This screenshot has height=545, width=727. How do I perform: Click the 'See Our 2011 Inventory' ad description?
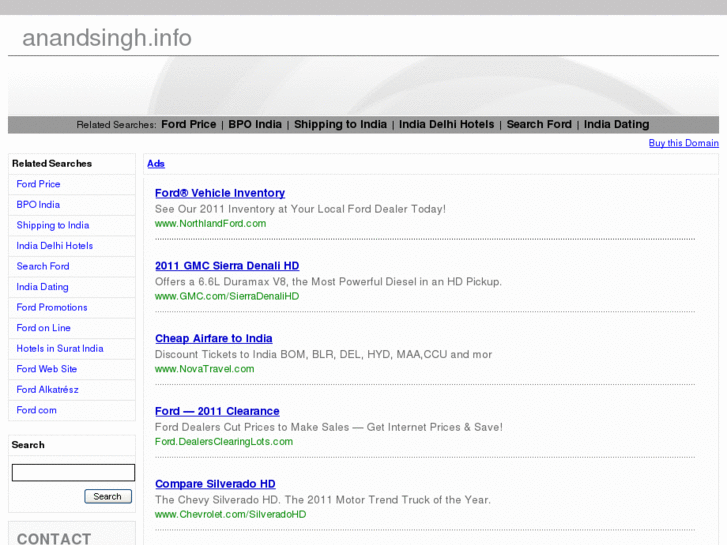[x=300, y=209]
